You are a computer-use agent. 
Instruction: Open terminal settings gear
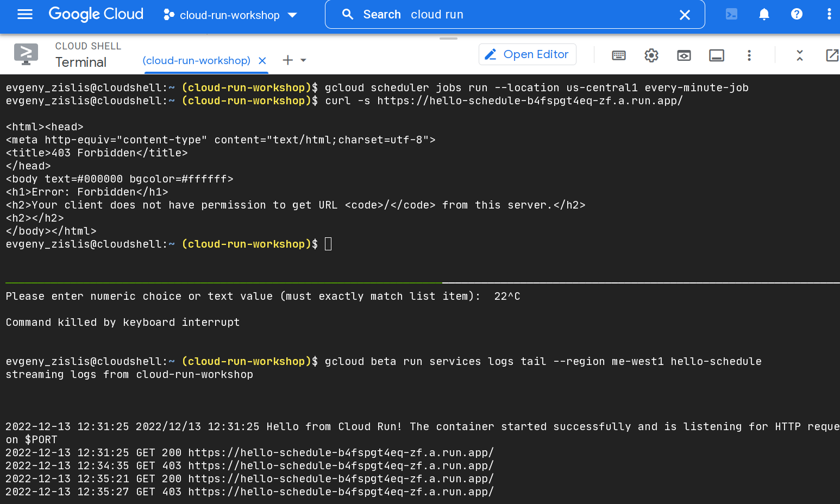tap(651, 55)
